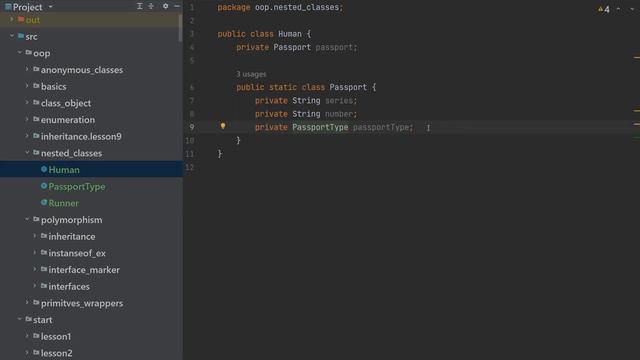Click the inheritance package folder icon under polymorphism
This screenshot has height=360, width=640.
click(x=44, y=236)
